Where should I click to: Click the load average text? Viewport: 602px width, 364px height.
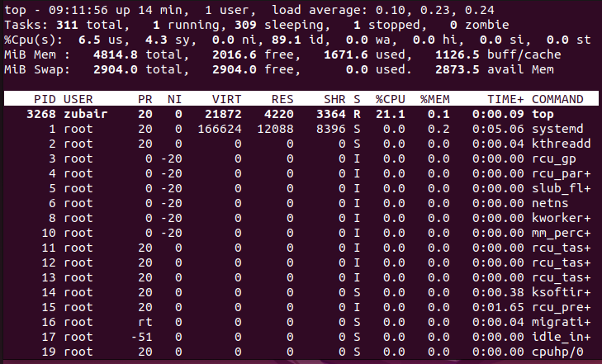383,10
